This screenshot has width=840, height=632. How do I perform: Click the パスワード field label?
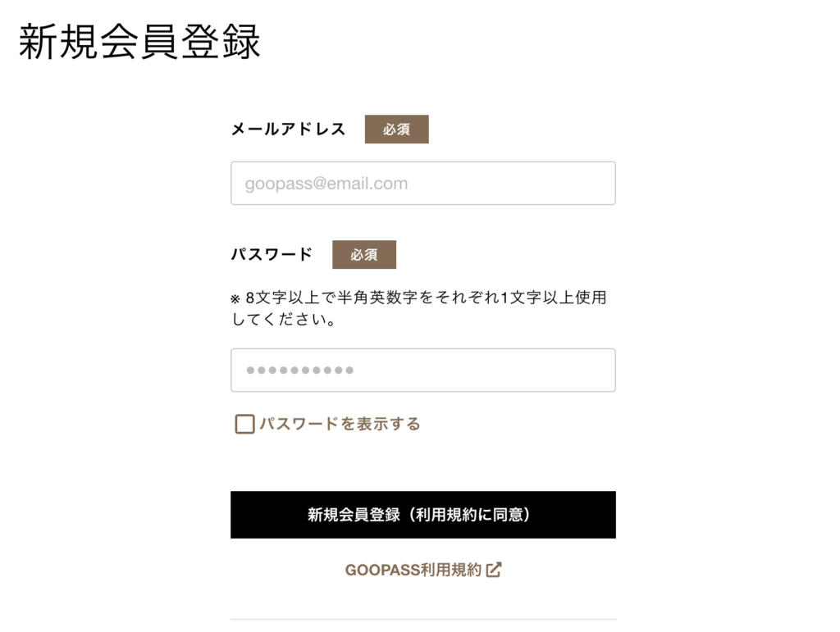(x=272, y=255)
